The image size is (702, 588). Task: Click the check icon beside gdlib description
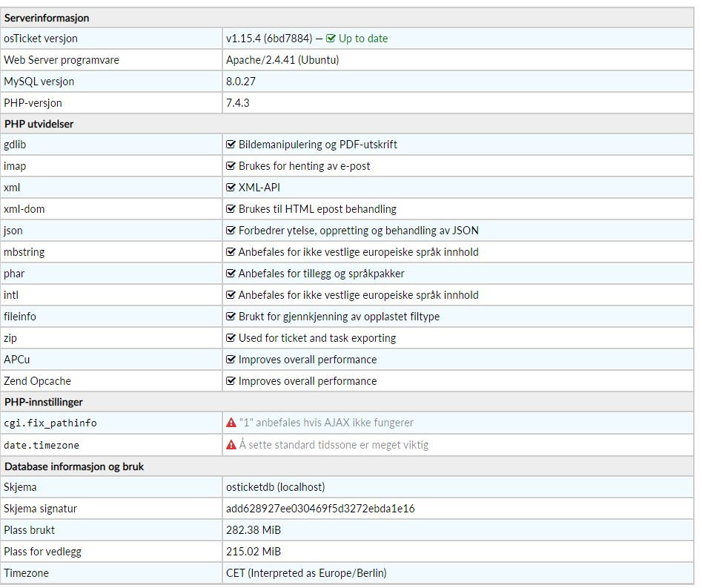click(x=231, y=145)
